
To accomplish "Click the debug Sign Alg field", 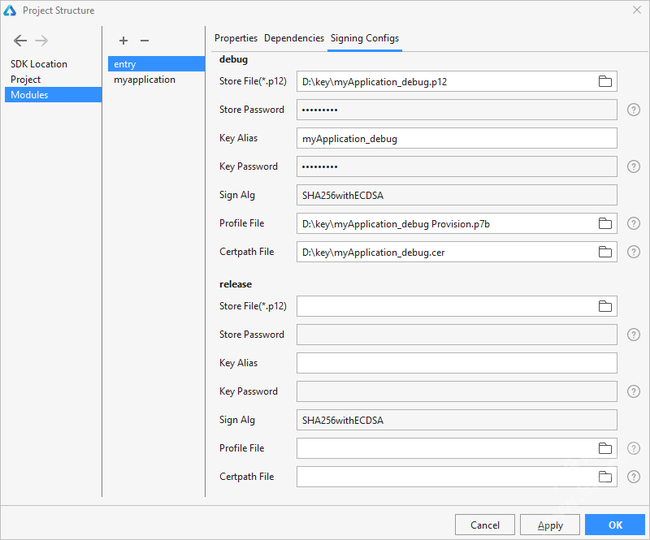I will pyautogui.click(x=456, y=195).
